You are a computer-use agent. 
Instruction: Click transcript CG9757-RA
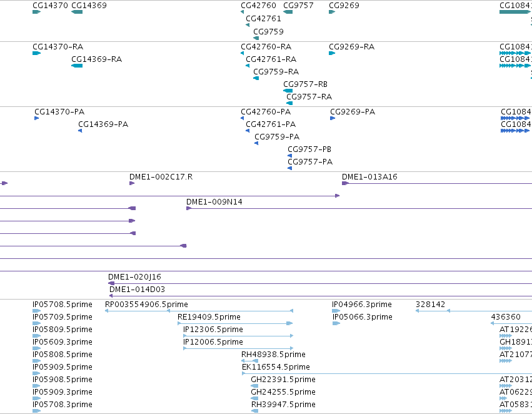pos(289,103)
